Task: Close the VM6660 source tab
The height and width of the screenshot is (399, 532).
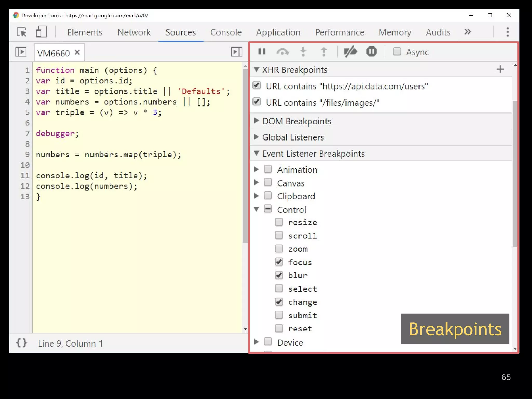Action: point(77,52)
